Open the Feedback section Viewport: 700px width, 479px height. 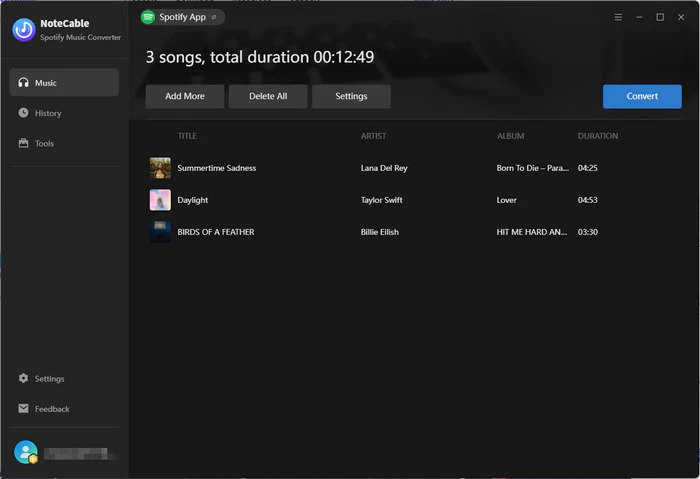(x=64, y=409)
